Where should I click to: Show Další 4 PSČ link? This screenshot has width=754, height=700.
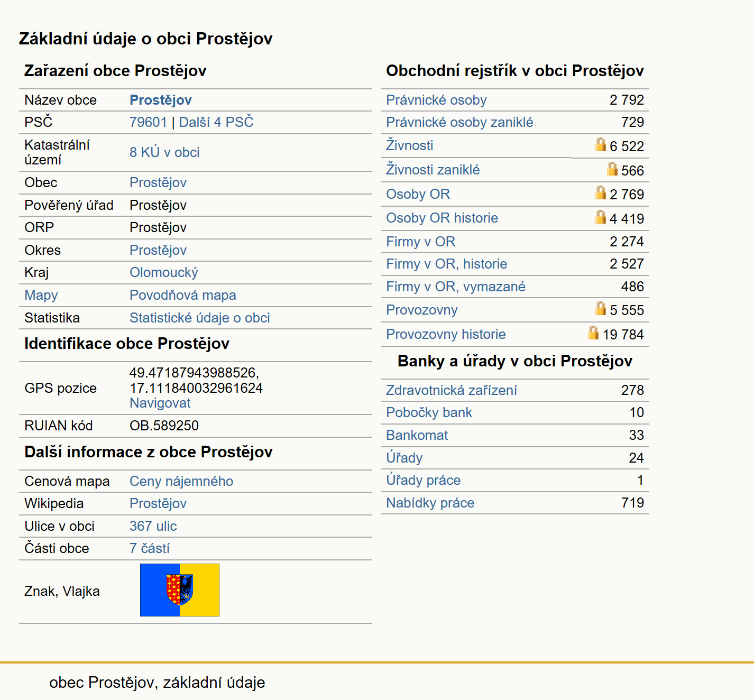216,122
